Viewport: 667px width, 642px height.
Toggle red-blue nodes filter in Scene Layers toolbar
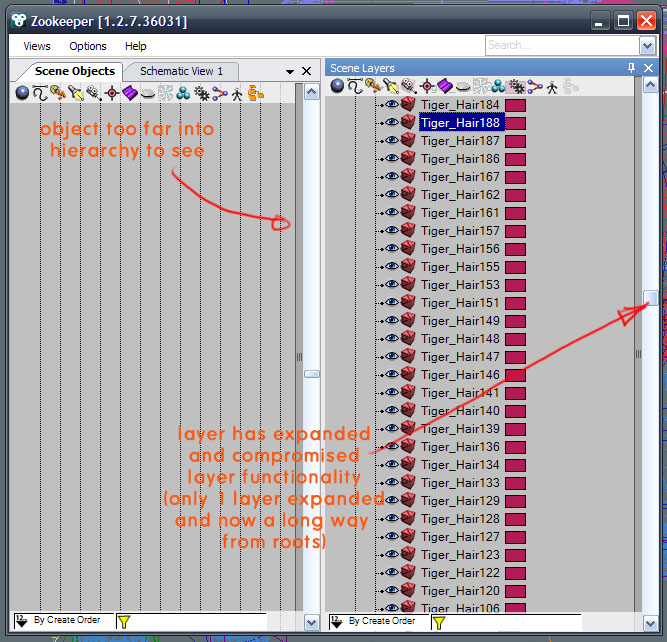(535, 86)
